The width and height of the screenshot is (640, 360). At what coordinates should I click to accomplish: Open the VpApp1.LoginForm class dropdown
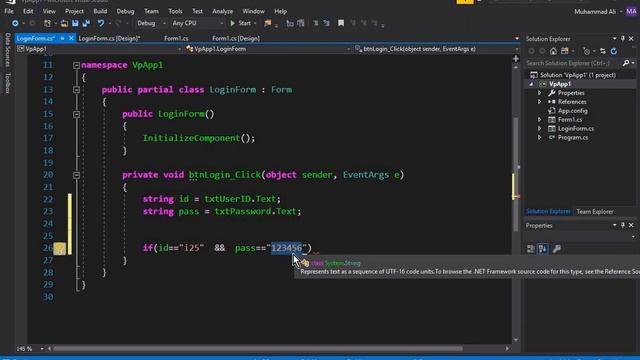pos(268,49)
